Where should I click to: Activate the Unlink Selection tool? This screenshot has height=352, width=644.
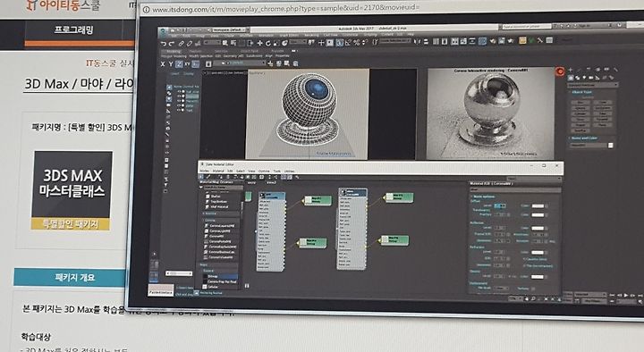(x=190, y=44)
